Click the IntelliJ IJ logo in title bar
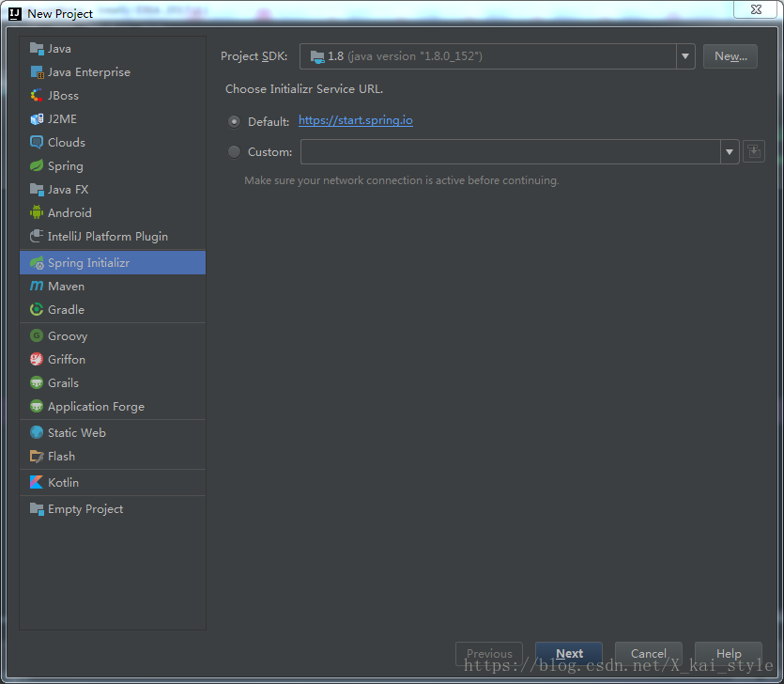The height and width of the screenshot is (684, 784). click(x=15, y=13)
